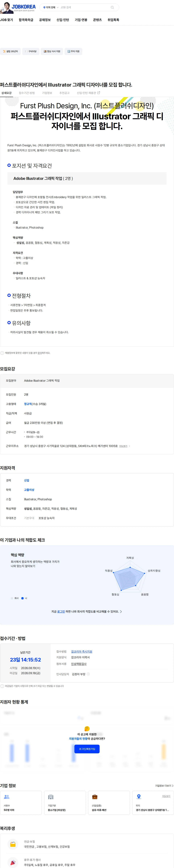This screenshot has width=174, height=868.
Task: Open the 합격축하금 menu
Action: coord(26,20)
